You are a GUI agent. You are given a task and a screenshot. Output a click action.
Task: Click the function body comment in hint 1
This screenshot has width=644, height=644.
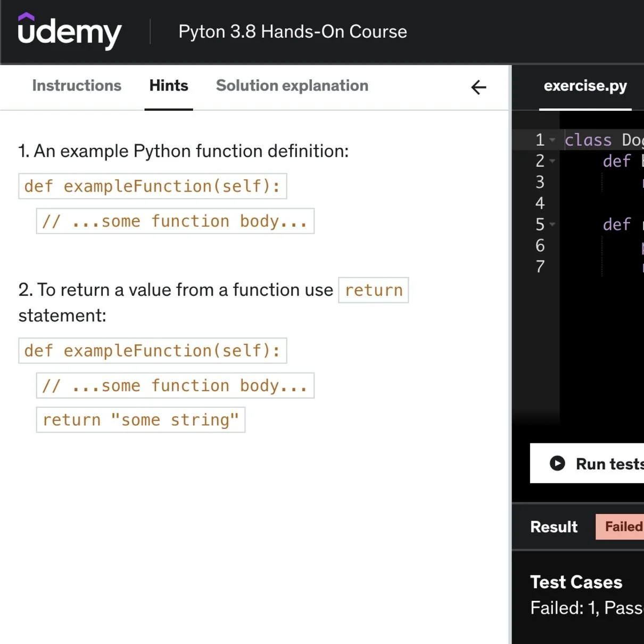tap(175, 221)
